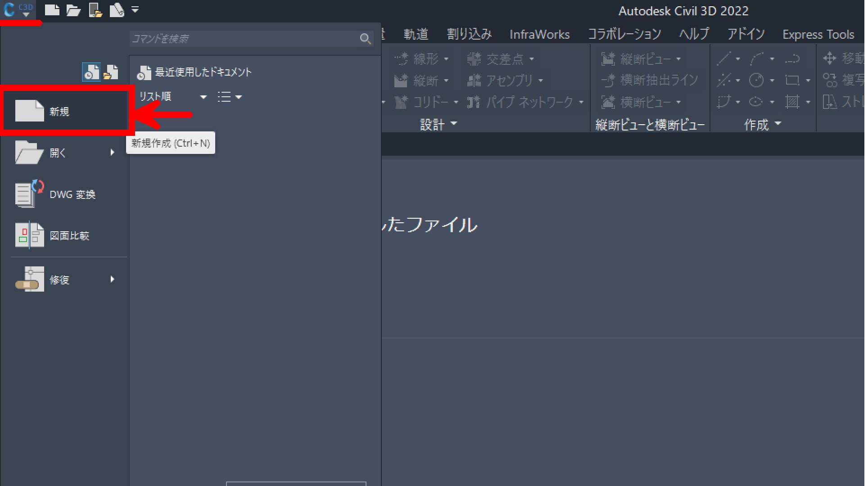This screenshot has height=486, width=868.
Task: Click the arc draw tool icon
Action: [756, 58]
